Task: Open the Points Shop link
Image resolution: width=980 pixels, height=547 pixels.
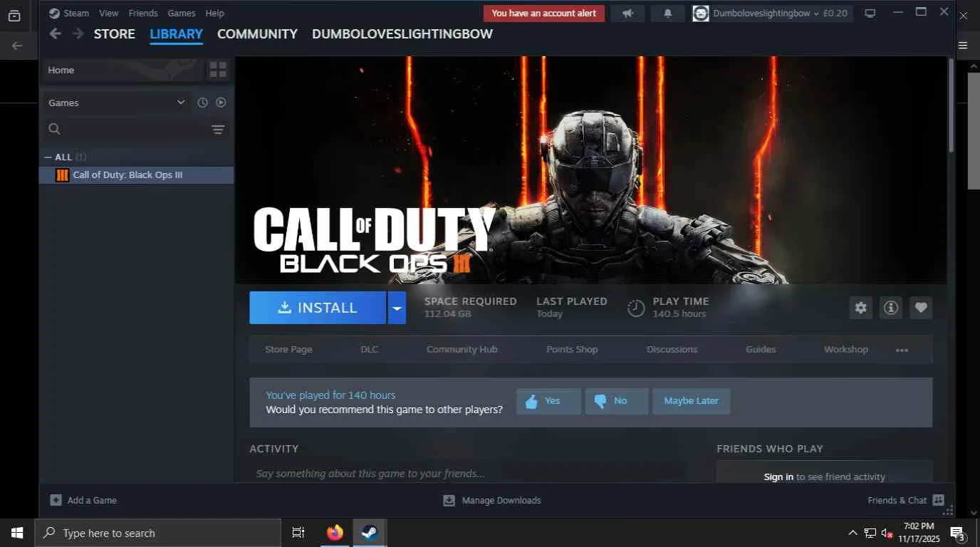Action: (x=572, y=350)
